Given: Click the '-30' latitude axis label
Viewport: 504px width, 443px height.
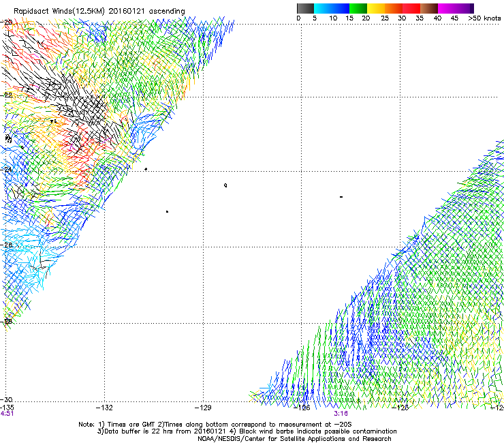Looking at the screenshot, I should [6, 399].
